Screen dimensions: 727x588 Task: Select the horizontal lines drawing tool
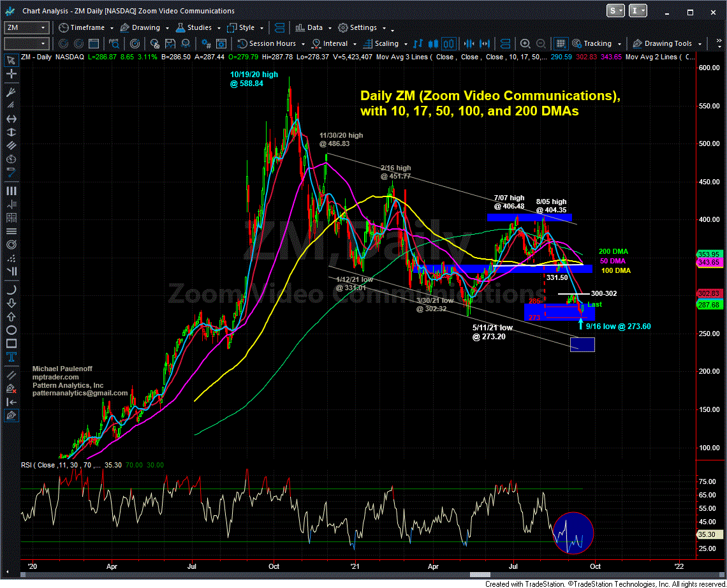(11, 232)
